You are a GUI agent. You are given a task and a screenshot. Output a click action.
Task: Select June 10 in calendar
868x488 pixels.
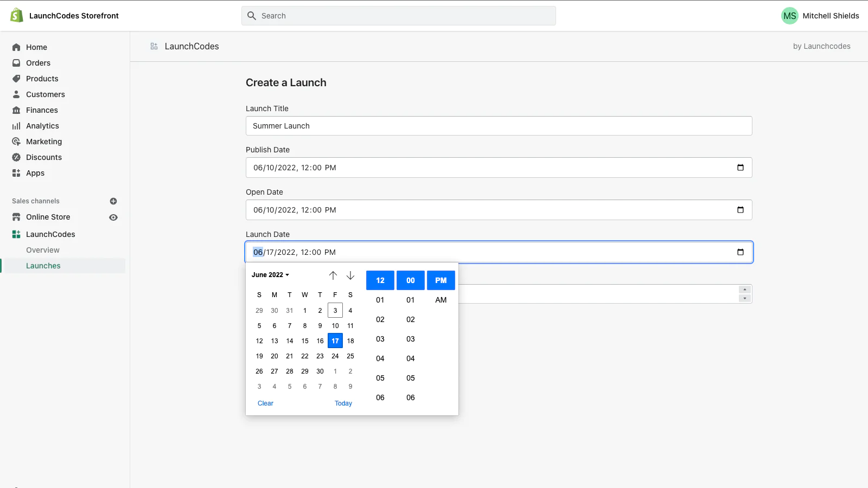tap(335, 326)
